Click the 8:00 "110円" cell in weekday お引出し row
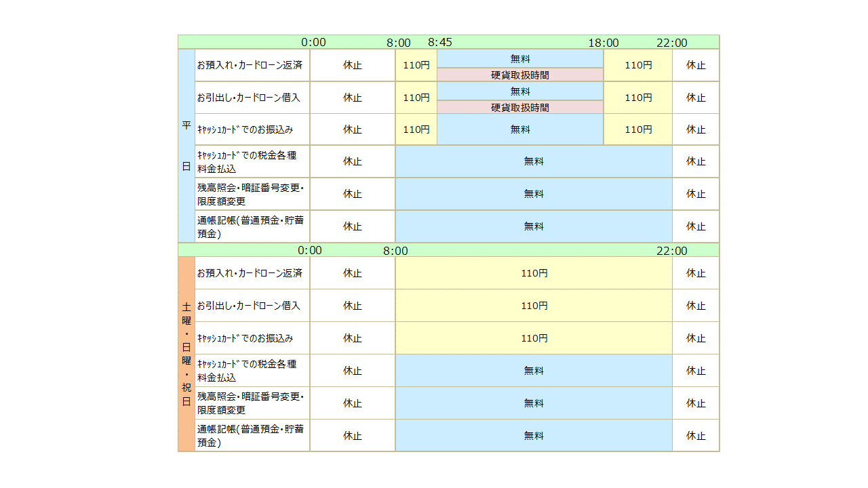868x488 pixels. [x=416, y=98]
